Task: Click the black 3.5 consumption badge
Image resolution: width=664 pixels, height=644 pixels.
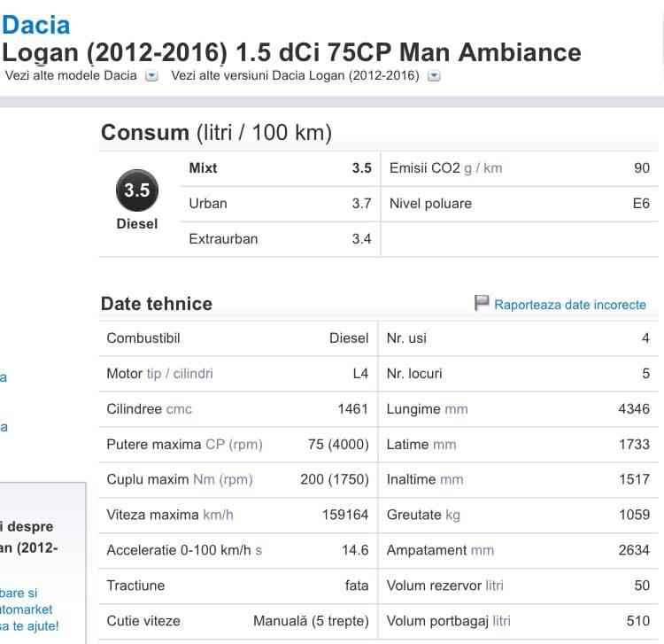Action: pyautogui.click(x=137, y=190)
